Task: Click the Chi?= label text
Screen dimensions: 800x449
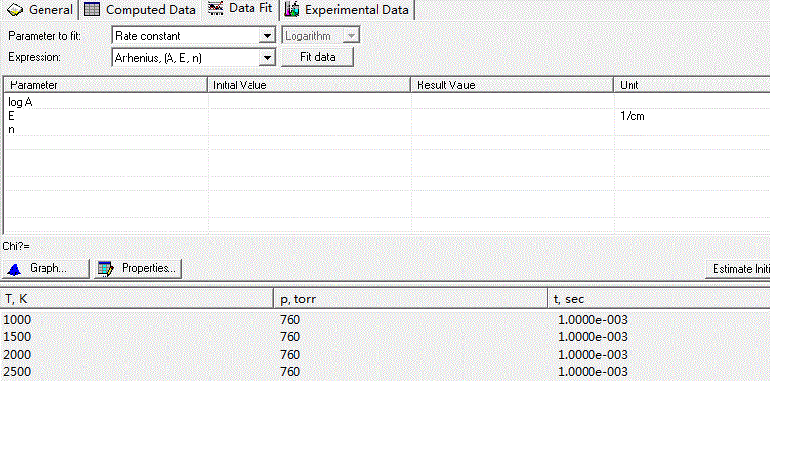Action: click(x=16, y=246)
